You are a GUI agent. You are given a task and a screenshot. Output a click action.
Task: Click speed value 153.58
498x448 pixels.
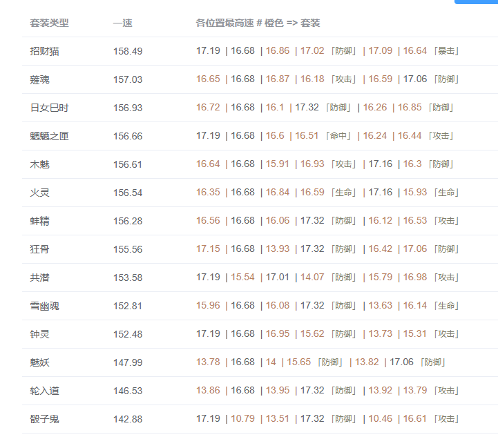coord(128,277)
